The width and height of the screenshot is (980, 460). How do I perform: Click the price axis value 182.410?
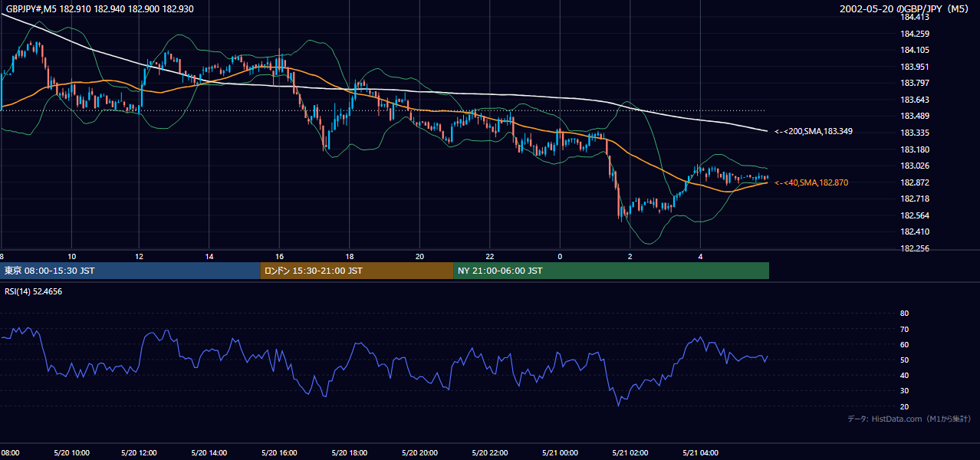(x=915, y=232)
